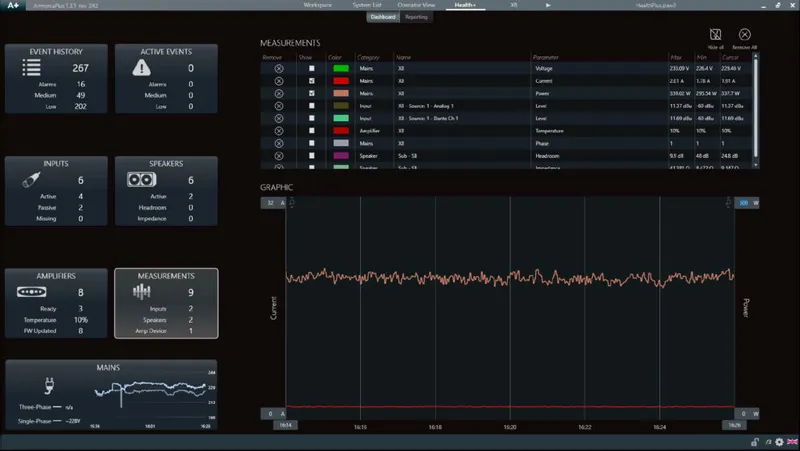Click the Hide all measurements icon
Viewport: 800px width, 451px height.
pos(715,35)
